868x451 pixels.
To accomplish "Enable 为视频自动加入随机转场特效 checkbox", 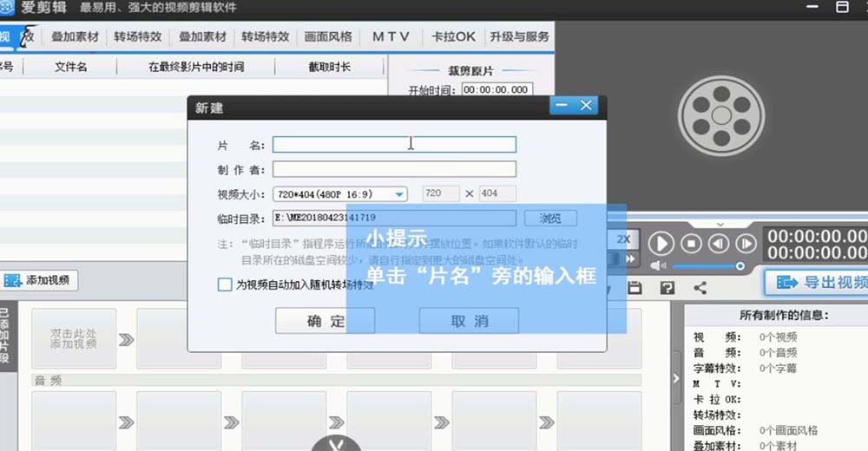I will pos(225,284).
